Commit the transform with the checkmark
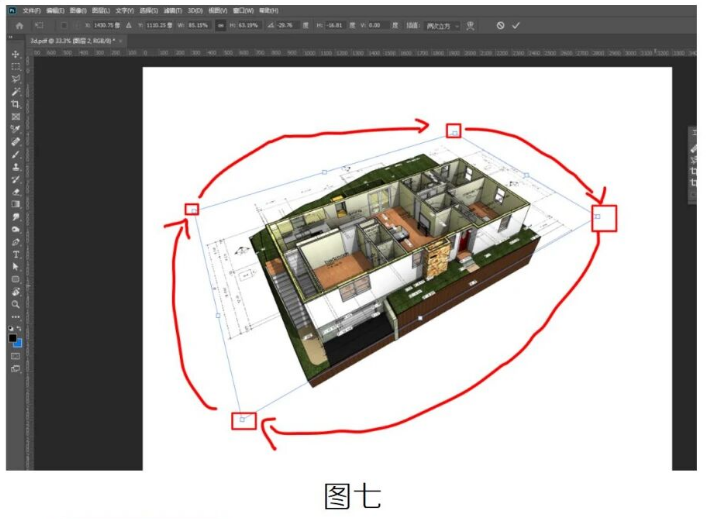 (516, 26)
